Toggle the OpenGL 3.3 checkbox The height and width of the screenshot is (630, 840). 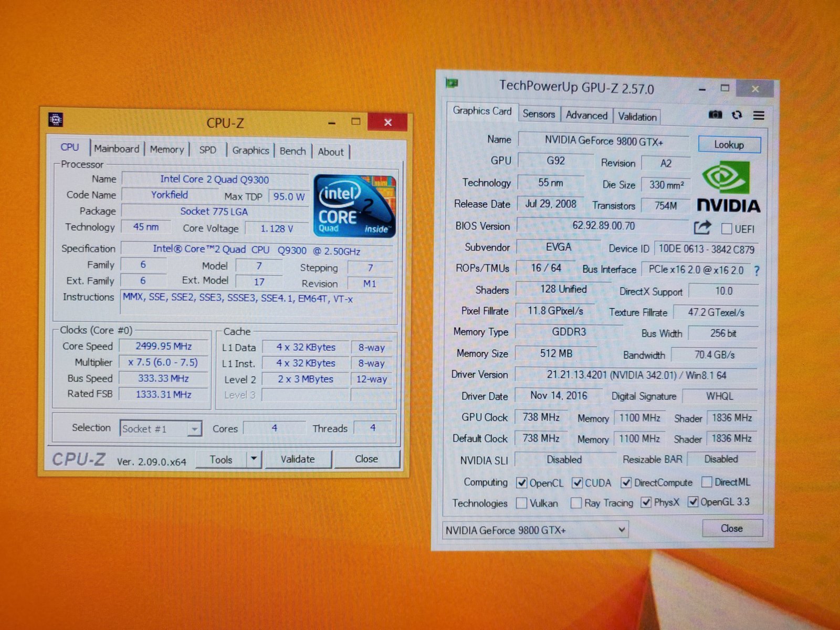pyautogui.click(x=693, y=502)
